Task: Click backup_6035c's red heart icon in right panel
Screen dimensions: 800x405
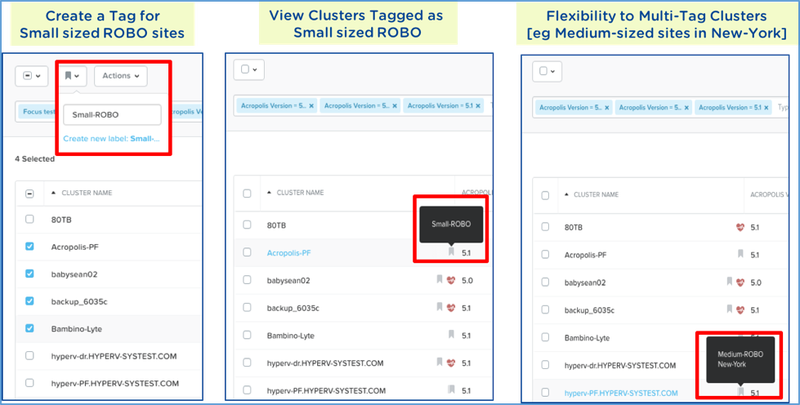Action: [x=740, y=310]
